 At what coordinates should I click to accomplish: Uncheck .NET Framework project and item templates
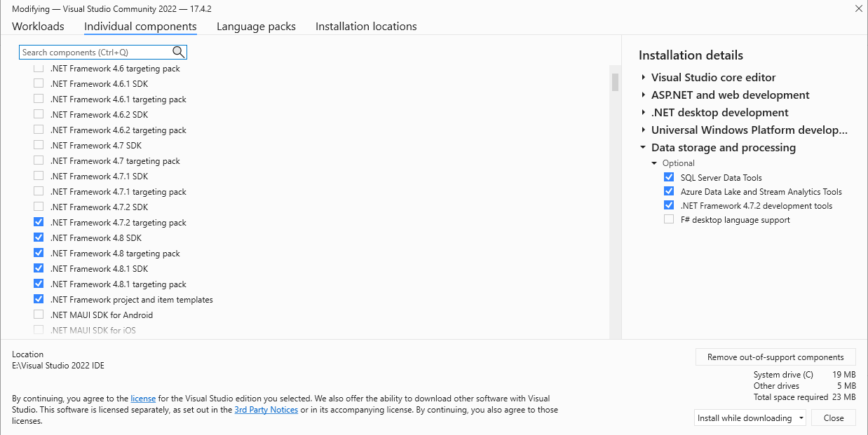pos(39,299)
